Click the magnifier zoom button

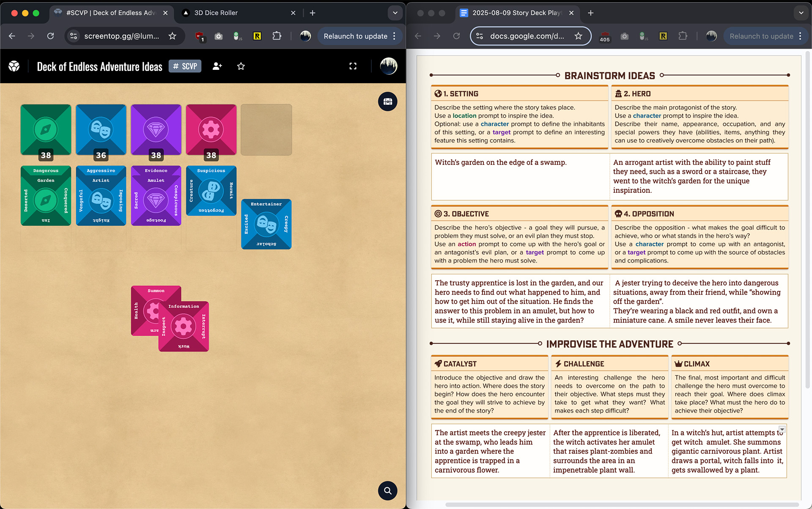tap(387, 490)
